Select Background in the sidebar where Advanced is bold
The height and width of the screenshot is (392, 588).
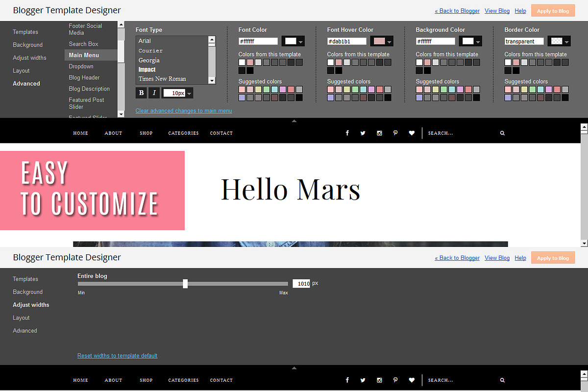(x=27, y=45)
